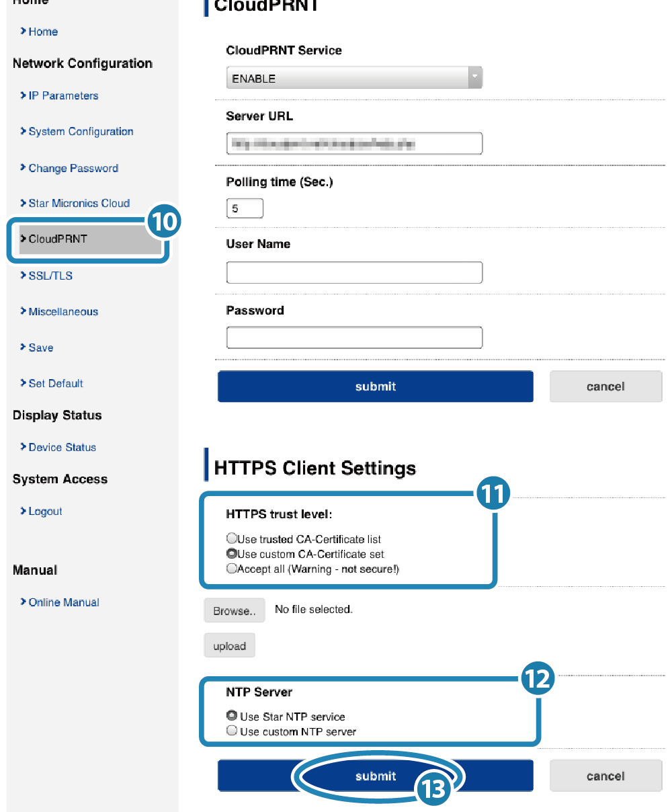This screenshot has width=672, height=812.
Task: Click the 'No file selected.' text
Action: click(314, 610)
